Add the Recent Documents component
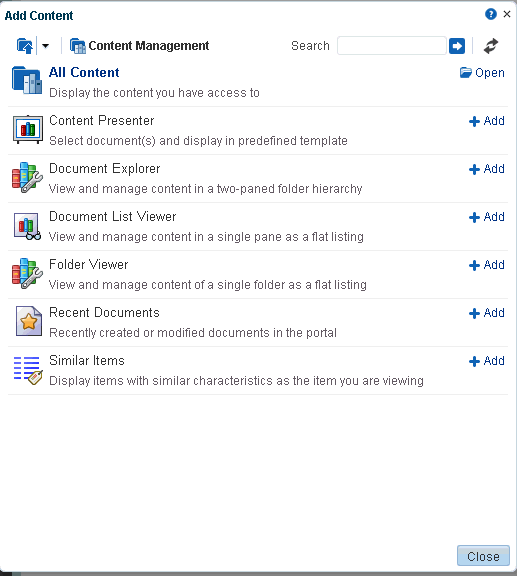The image size is (517, 576). point(487,313)
